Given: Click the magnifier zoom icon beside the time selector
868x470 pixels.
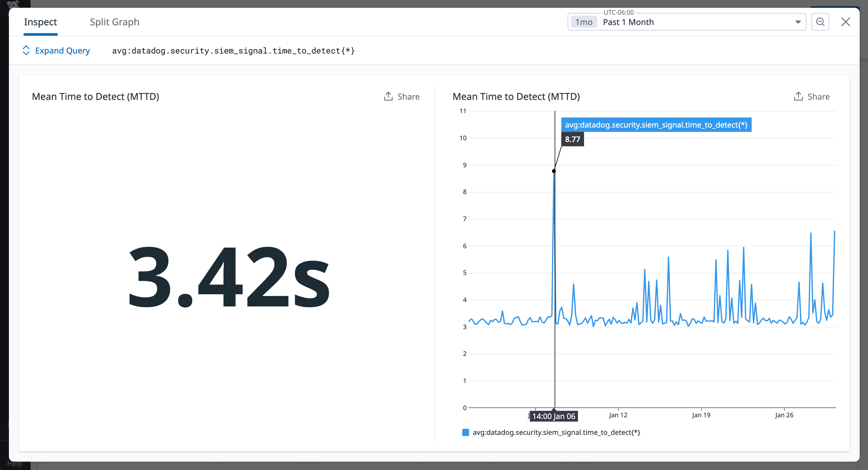Looking at the screenshot, I should [x=820, y=22].
